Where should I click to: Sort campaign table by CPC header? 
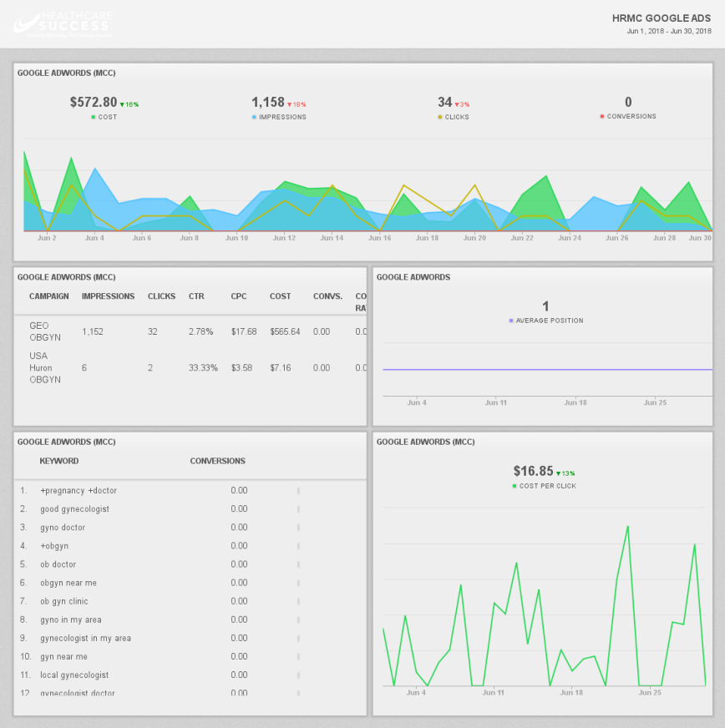coord(239,296)
